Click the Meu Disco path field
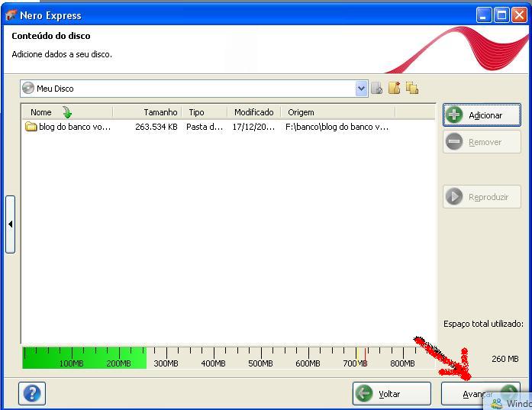 pos(194,89)
